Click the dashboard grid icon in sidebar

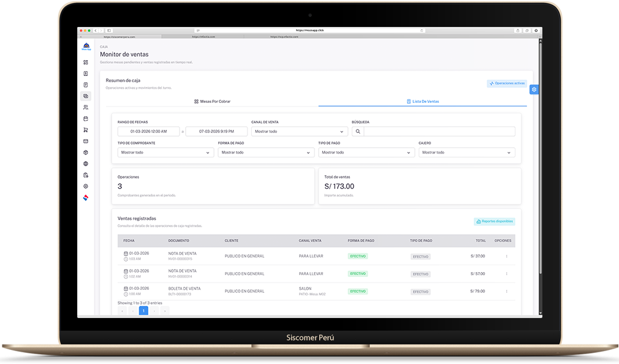point(86,63)
